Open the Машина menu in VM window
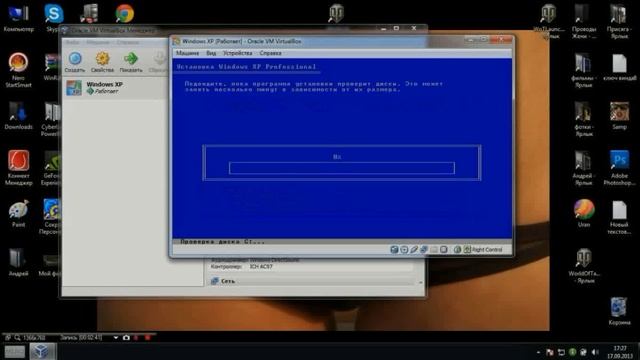640x360 pixels. (x=187, y=53)
